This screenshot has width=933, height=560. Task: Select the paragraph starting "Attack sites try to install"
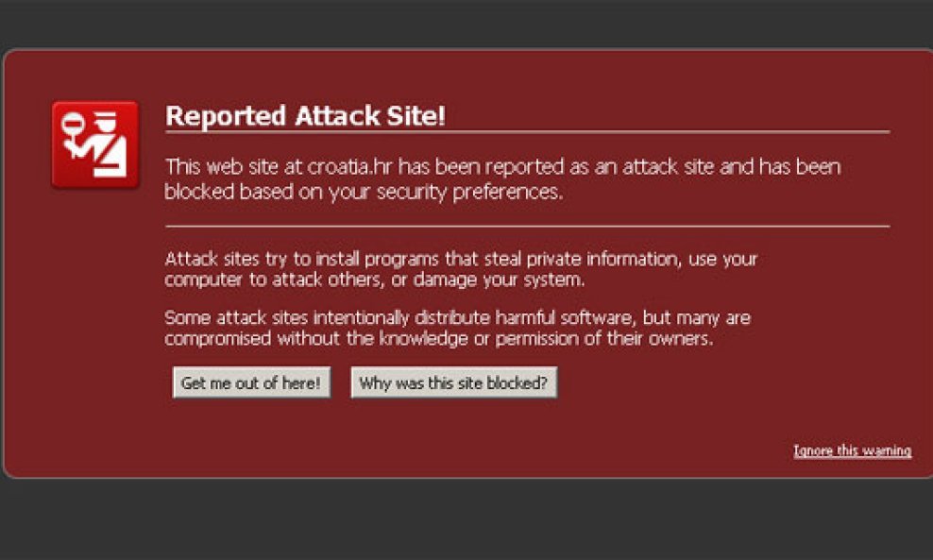461,269
